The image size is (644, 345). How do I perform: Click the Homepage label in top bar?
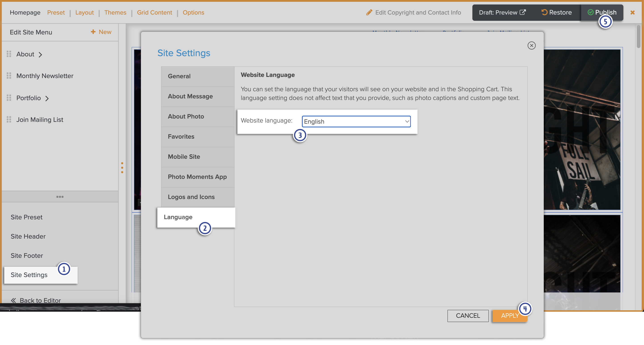point(25,13)
